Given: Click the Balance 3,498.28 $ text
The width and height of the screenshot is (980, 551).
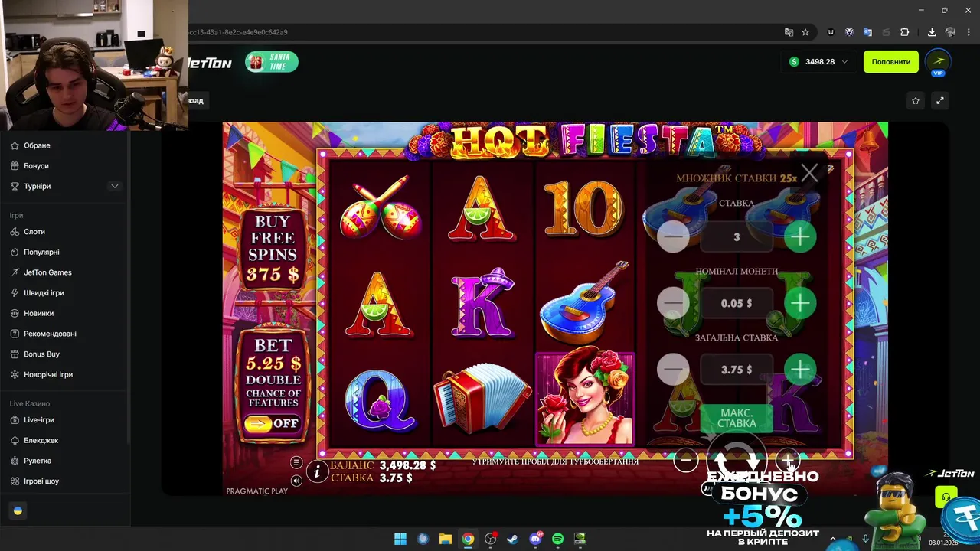Looking at the screenshot, I should (x=383, y=465).
